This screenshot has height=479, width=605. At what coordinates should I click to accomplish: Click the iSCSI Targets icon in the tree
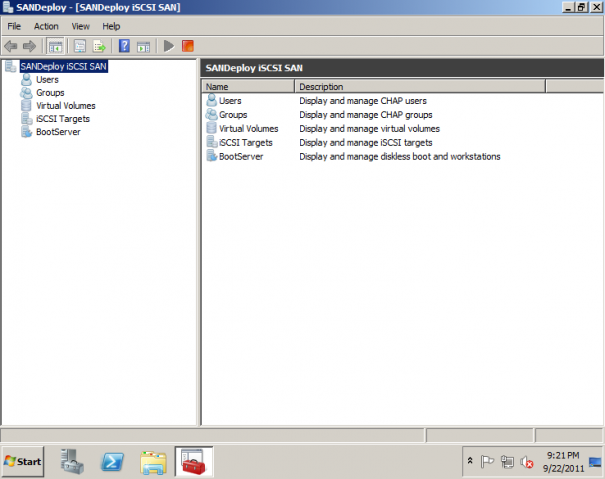coord(27,119)
